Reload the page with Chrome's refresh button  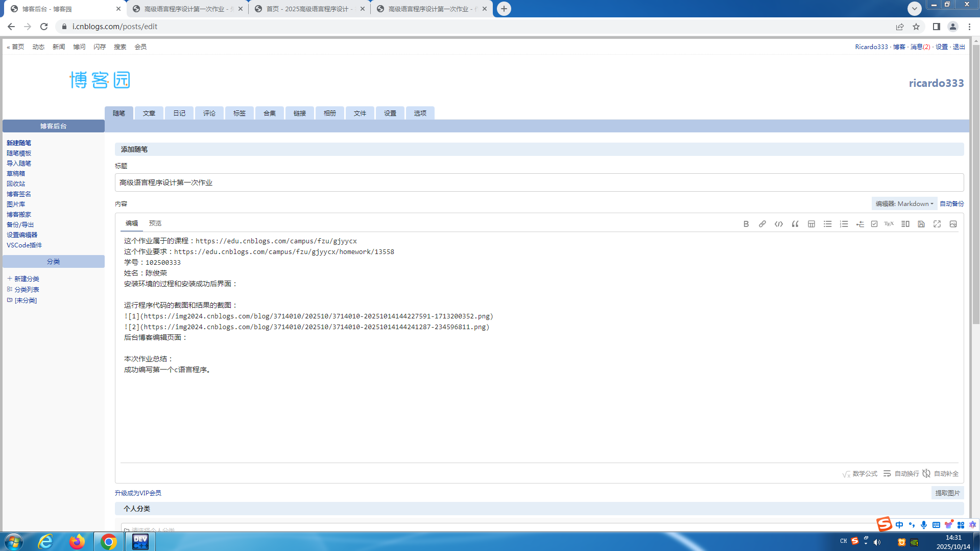[44, 27]
